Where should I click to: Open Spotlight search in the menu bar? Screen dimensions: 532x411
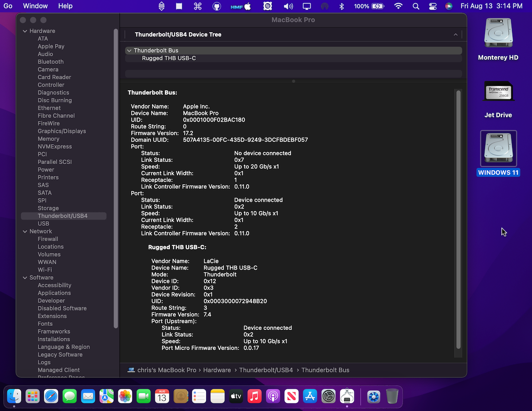[x=415, y=6]
